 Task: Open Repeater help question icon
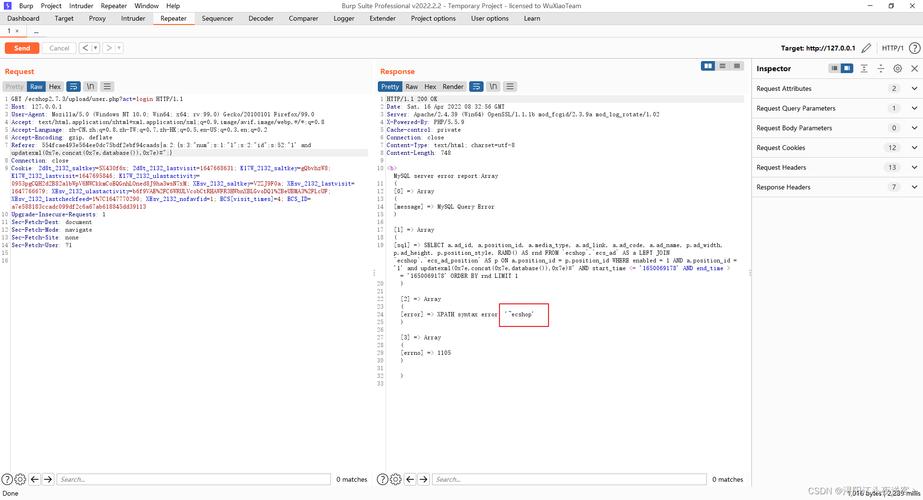point(914,48)
